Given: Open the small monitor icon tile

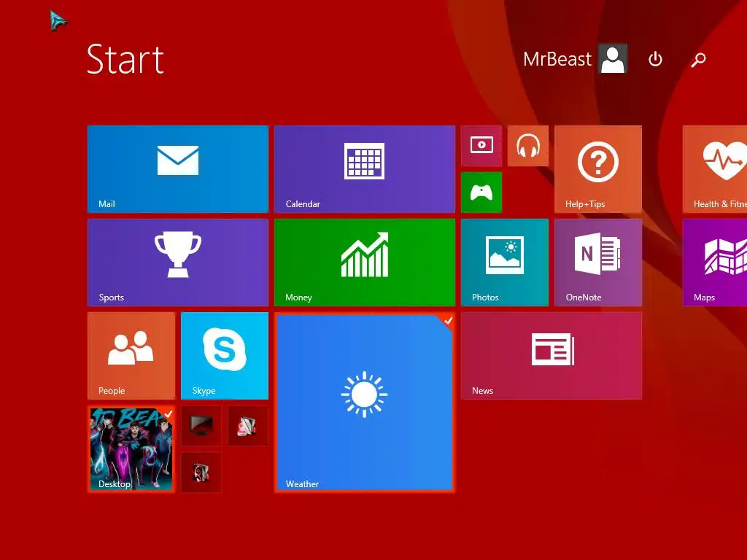Looking at the screenshot, I should [201, 426].
